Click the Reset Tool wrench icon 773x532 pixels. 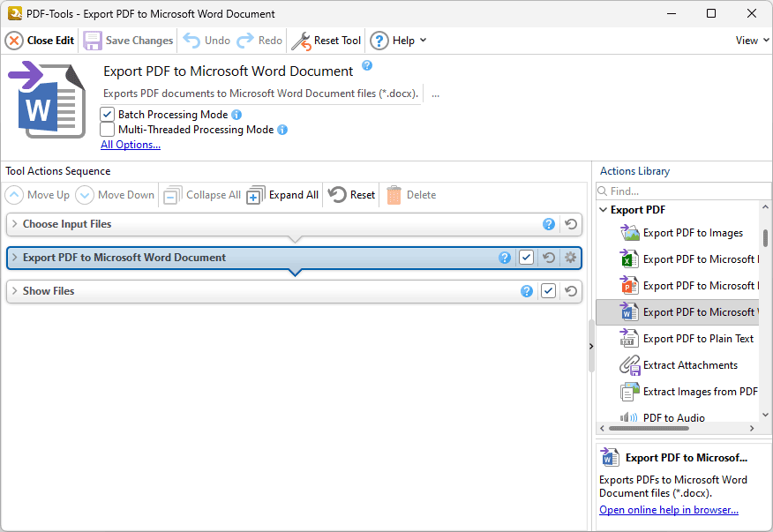point(301,41)
